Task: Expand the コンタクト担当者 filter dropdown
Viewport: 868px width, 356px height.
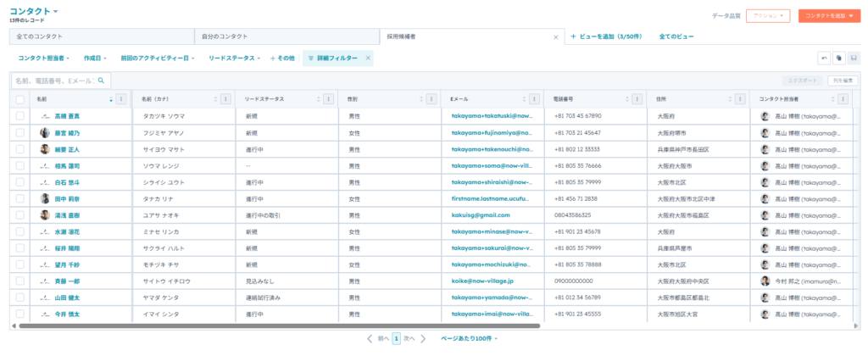Action: 46,58
